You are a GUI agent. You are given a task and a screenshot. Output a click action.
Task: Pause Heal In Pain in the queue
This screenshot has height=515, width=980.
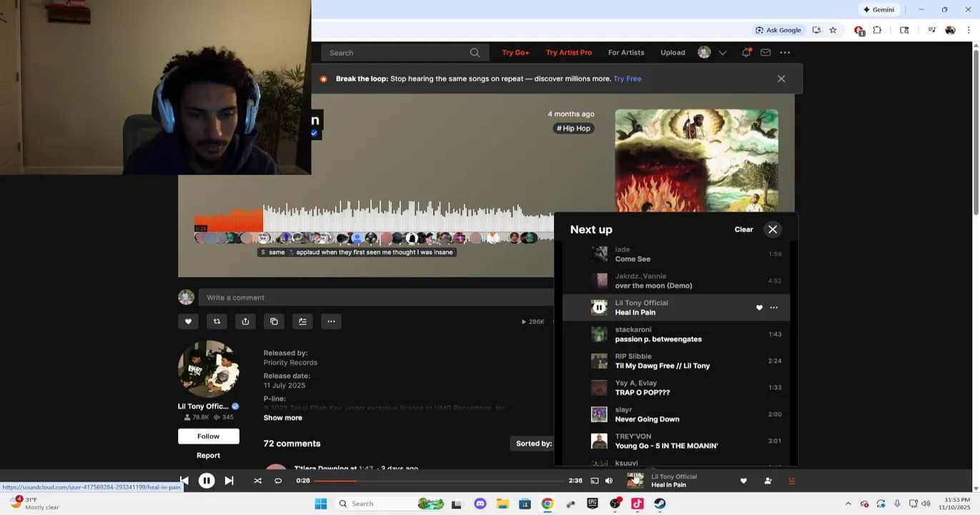pos(599,308)
